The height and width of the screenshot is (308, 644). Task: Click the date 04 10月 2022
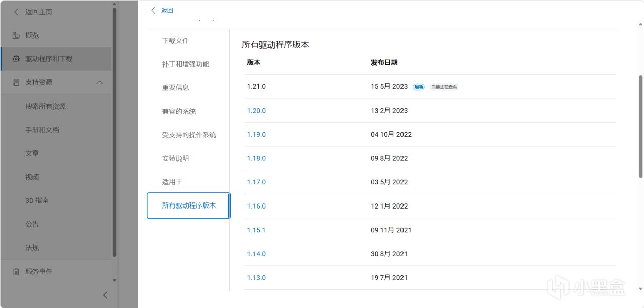[391, 134]
